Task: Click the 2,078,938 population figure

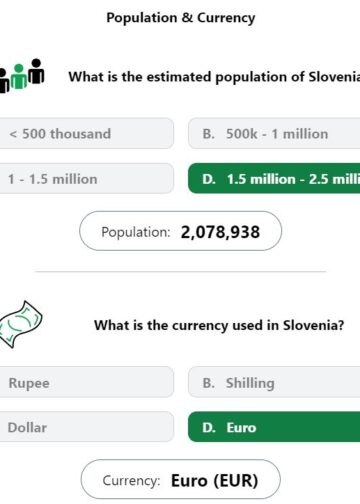Action: click(x=220, y=232)
